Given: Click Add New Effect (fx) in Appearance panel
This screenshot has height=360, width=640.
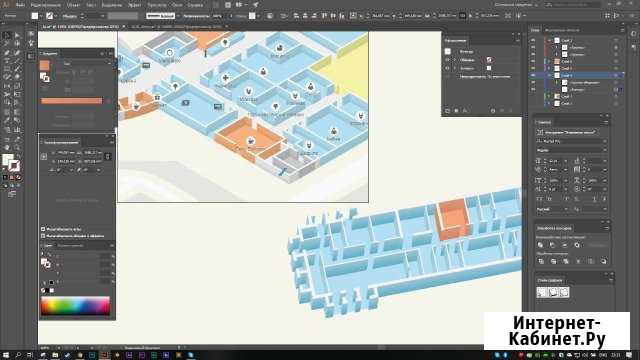Looking at the screenshot, I should [465, 111].
